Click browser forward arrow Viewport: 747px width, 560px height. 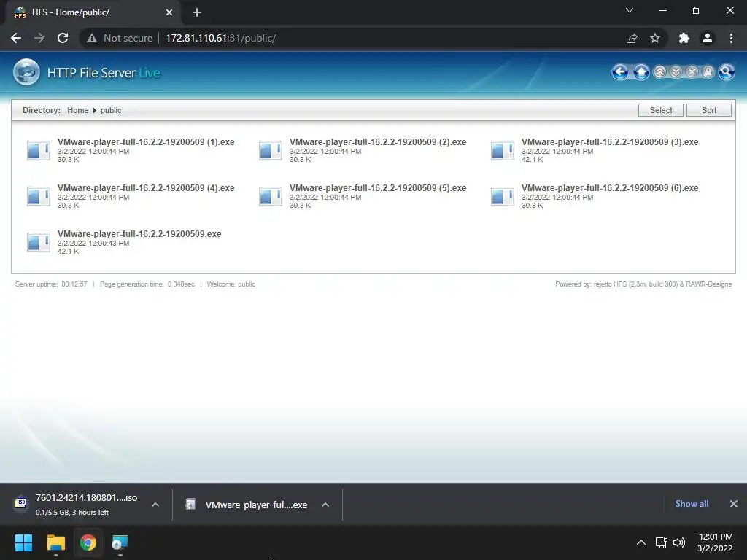(x=39, y=38)
